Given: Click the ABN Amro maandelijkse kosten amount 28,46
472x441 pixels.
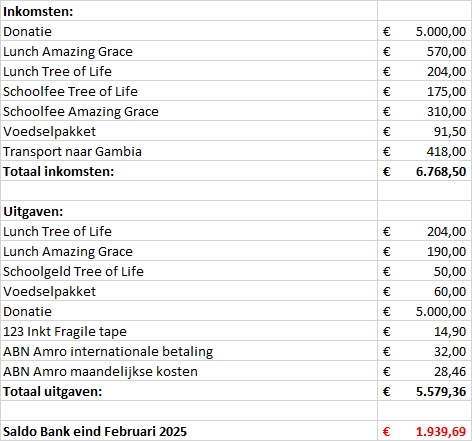Looking at the screenshot, I should [424, 371].
